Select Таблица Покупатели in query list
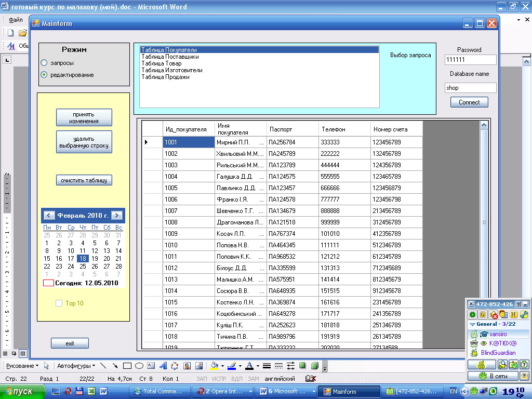 [260, 50]
